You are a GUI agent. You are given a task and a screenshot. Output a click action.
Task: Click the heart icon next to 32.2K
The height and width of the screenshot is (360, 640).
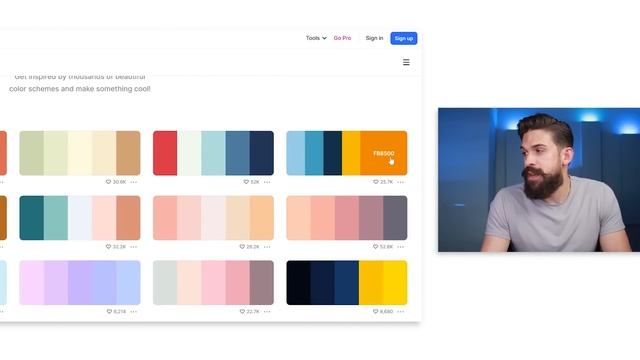click(x=108, y=247)
